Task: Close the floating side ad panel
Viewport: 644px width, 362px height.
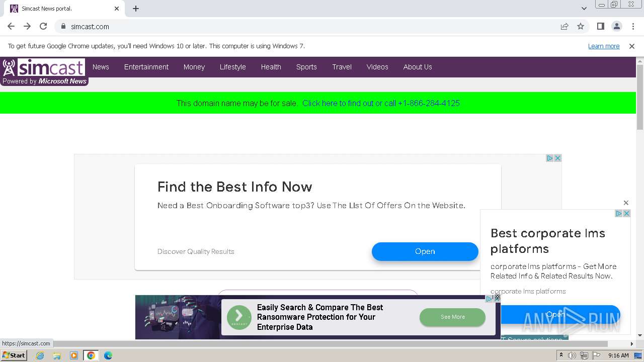Action: click(626, 203)
